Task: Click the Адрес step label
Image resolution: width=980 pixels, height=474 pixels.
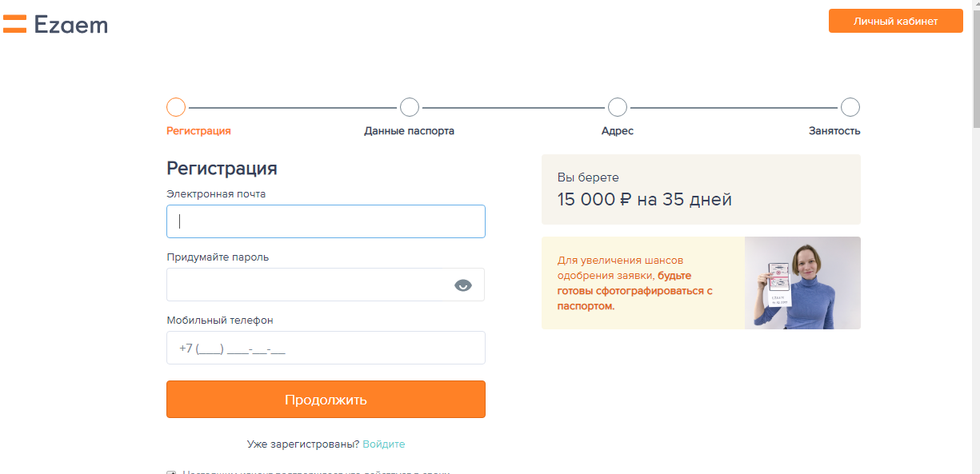Action: point(618,131)
